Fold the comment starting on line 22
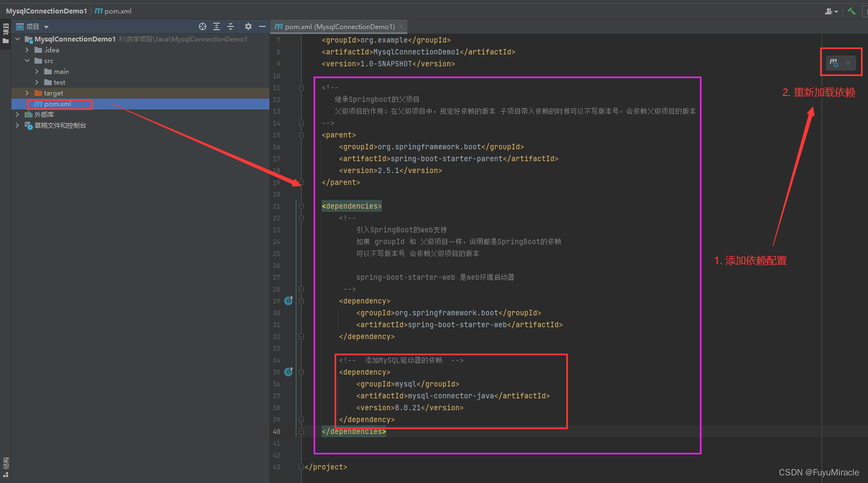 point(302,218)
